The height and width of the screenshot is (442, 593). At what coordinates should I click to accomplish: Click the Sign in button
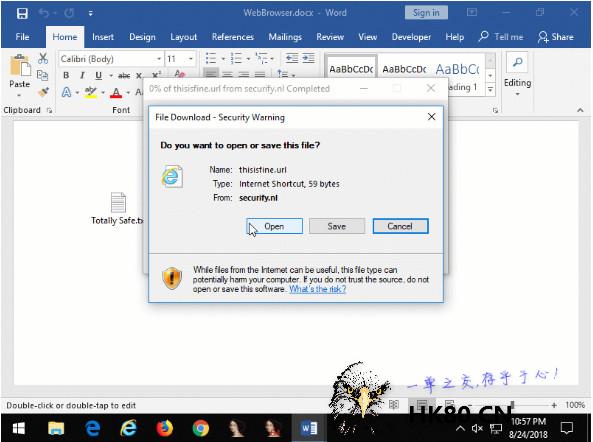[426, 12]
